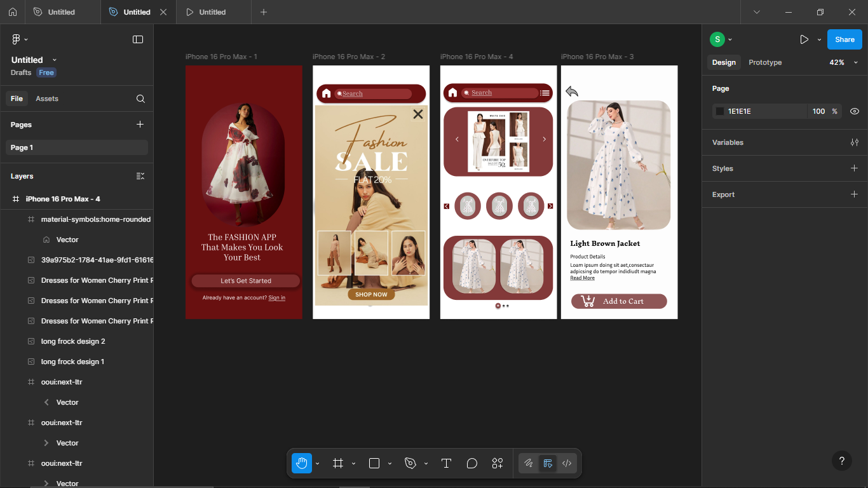Image resolution: width=868 pixels, height=488 pixels.
Task: Collapse all layers icon in Layers header
Action: 140,176
